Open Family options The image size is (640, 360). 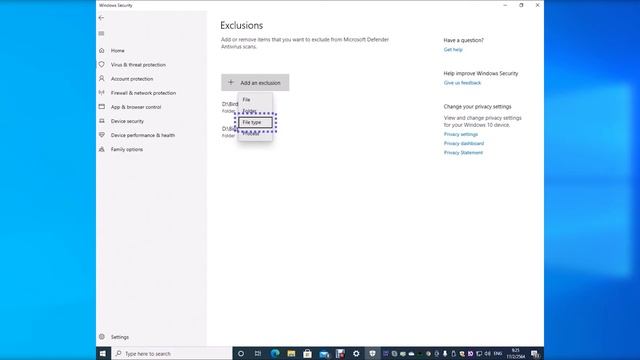[x=127, y=149]
